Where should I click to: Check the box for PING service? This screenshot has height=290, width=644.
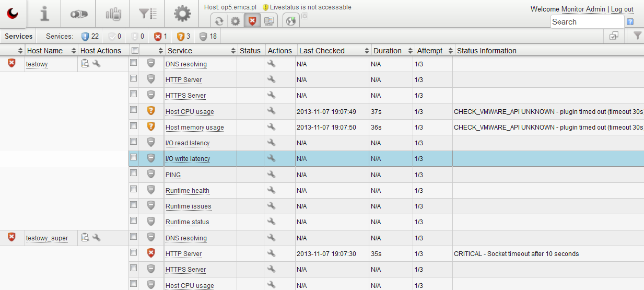pos(134,173)
